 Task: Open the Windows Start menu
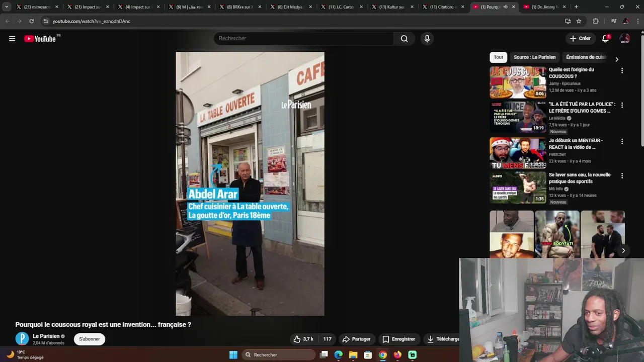(x=233, y=355)
